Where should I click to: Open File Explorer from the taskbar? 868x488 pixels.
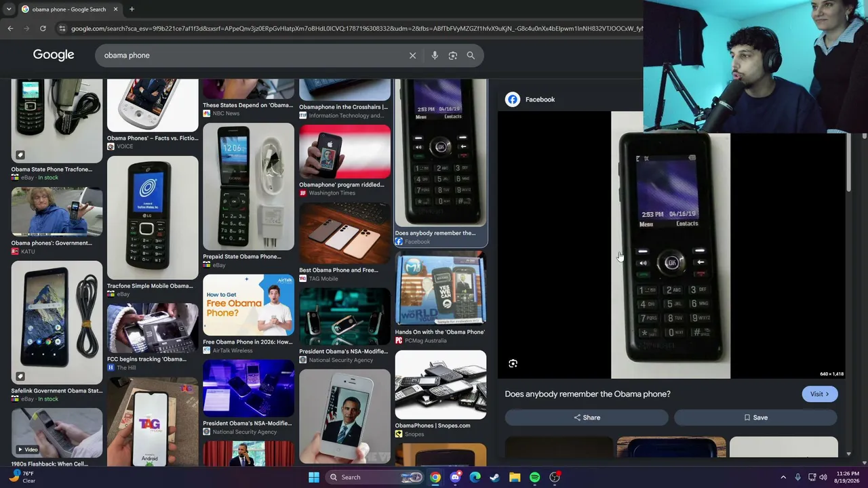tap(515, 477)
